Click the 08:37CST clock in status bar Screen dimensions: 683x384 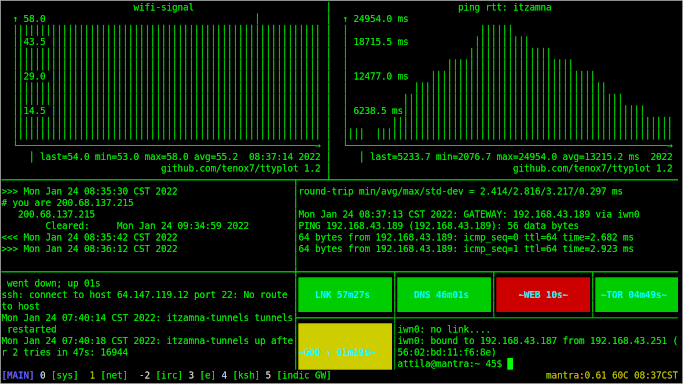pos(656,375)
